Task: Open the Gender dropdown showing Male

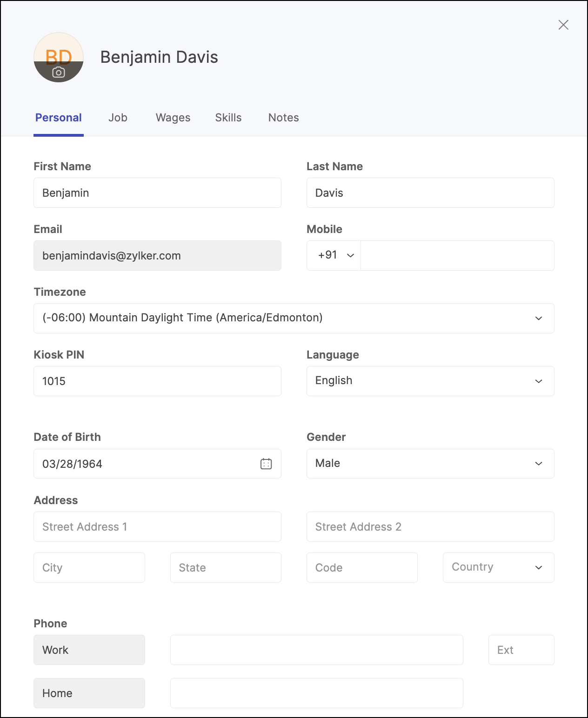Action: 430,464
